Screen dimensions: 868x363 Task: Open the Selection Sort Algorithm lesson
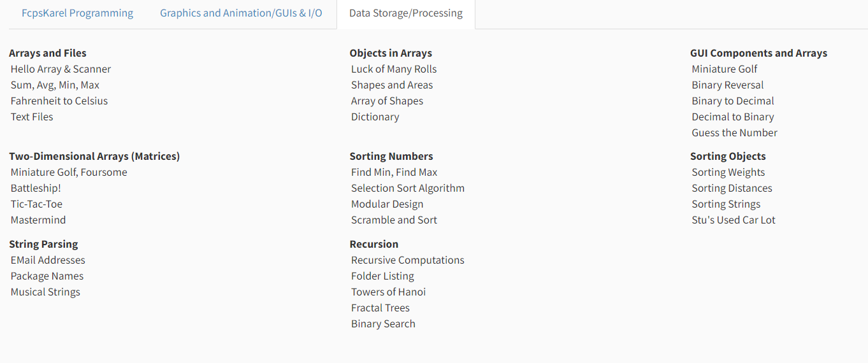(407, 188)
